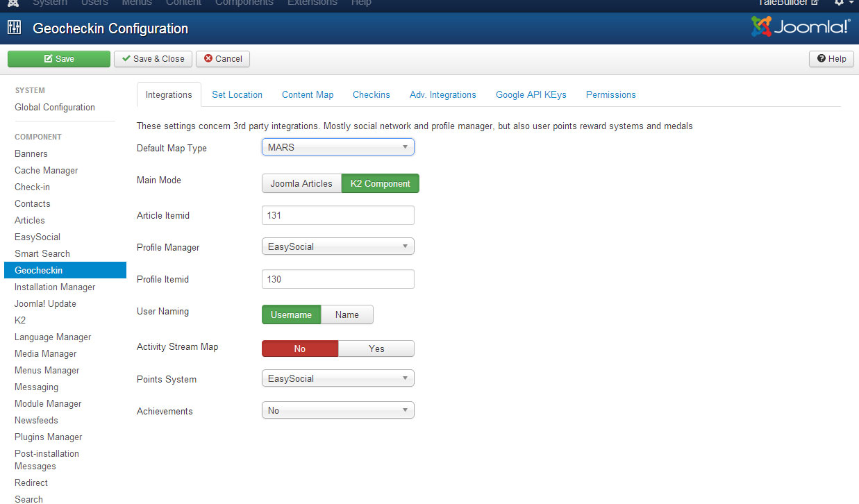Open Cache Manager in sidebar
The height and width of the screenshot is (504, 859).
click(x=47, y=171)
